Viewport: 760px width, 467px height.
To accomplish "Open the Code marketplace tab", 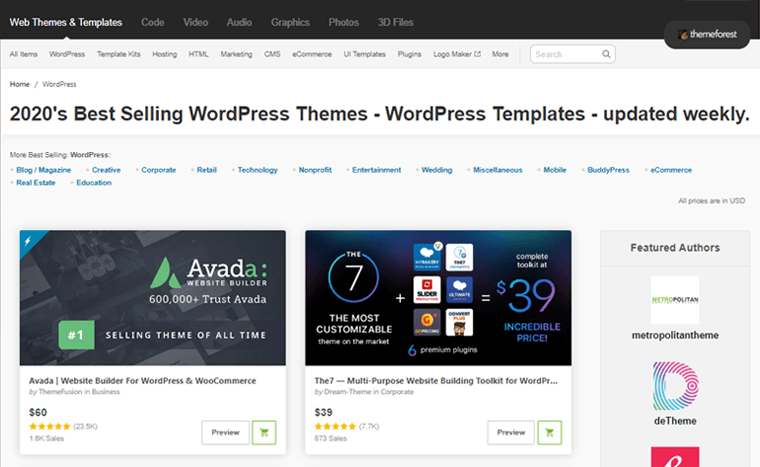I will point(153,22).
